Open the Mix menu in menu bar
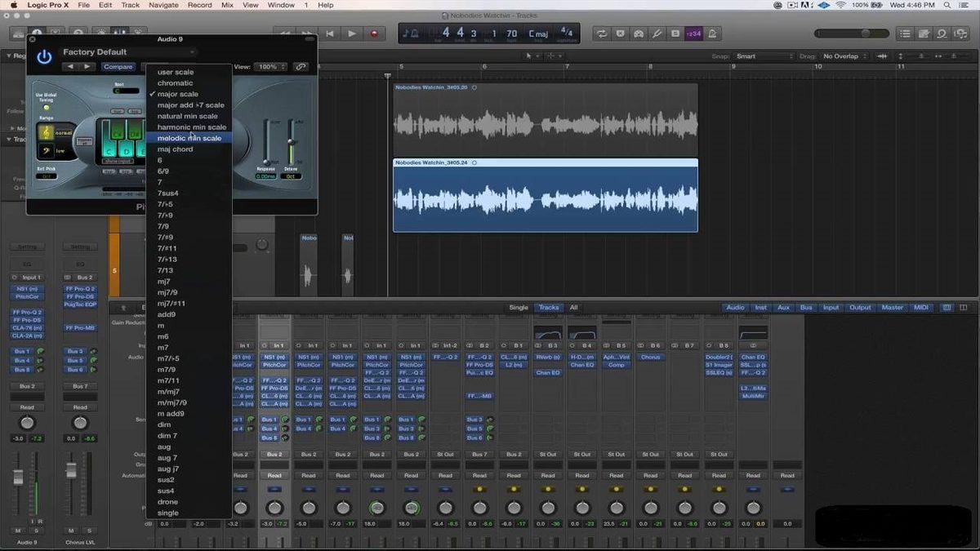 click(x=227, y=5)
